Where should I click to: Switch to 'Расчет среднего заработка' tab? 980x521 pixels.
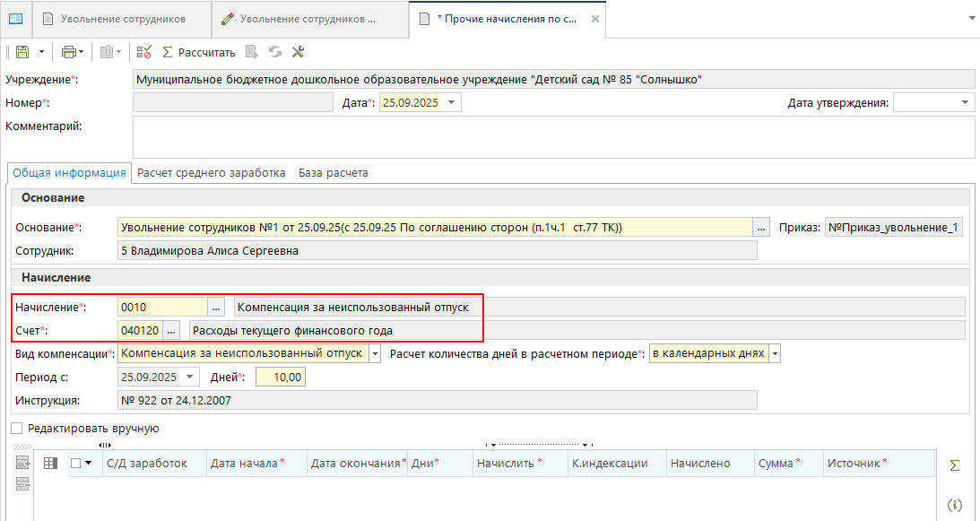(212, 173)
